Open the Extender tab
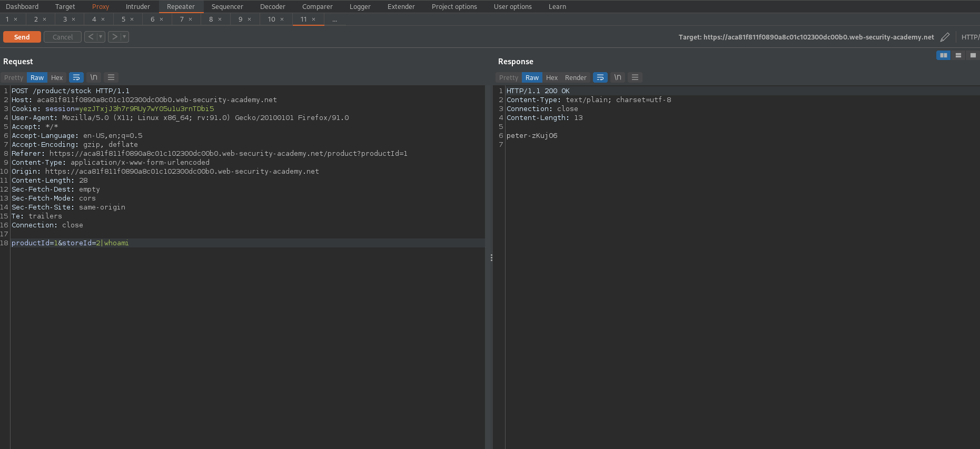The image size is (980, 449). coord(401,6)
